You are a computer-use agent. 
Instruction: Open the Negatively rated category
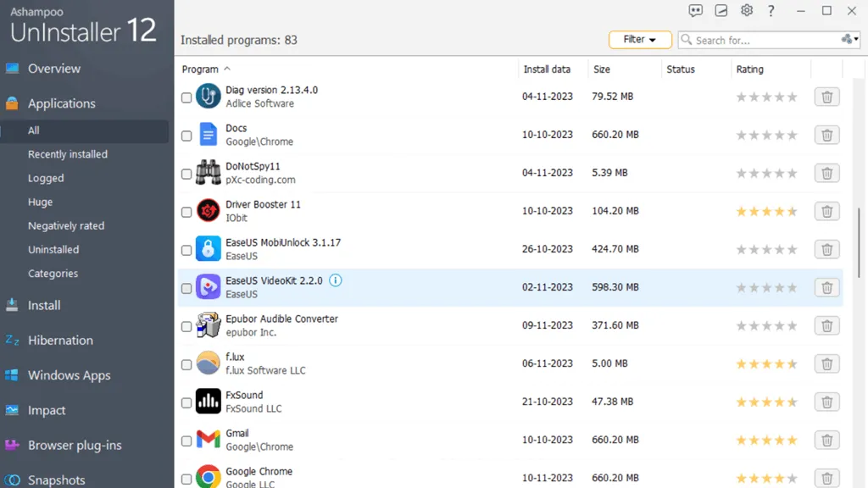coord(65,225)
